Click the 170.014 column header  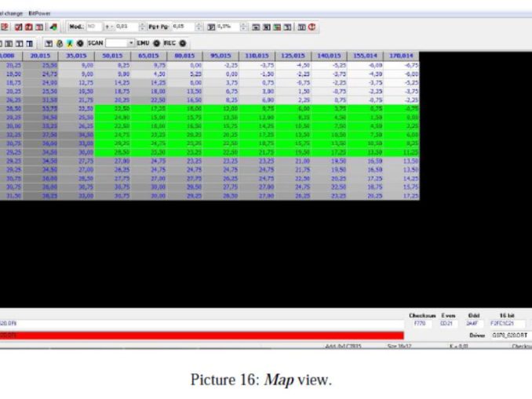pos(400,56)
